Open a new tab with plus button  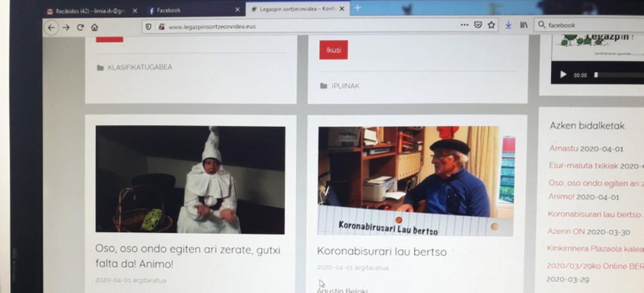(358, 8)
